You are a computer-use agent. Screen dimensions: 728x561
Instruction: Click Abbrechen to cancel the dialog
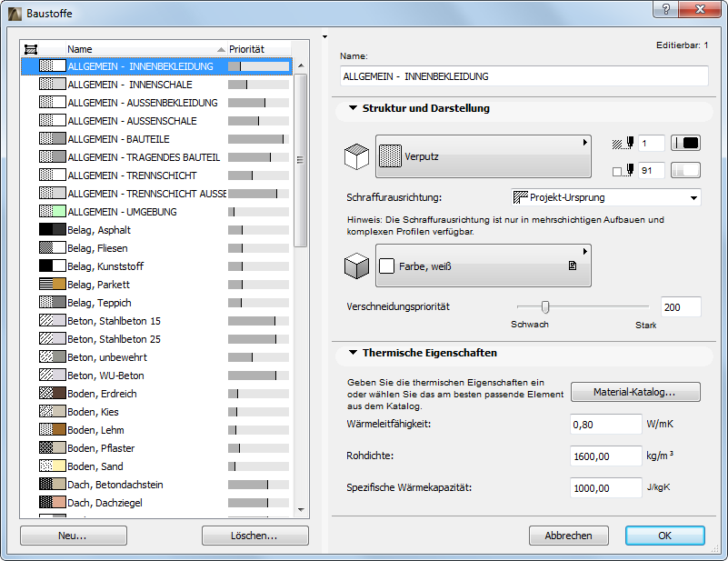pos(569,536)
